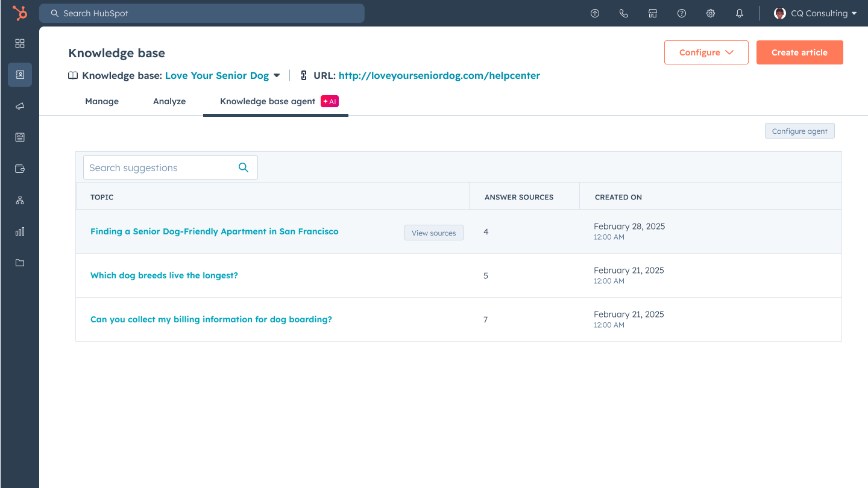Open the Automation sidebar icon

tap(20, 200)
